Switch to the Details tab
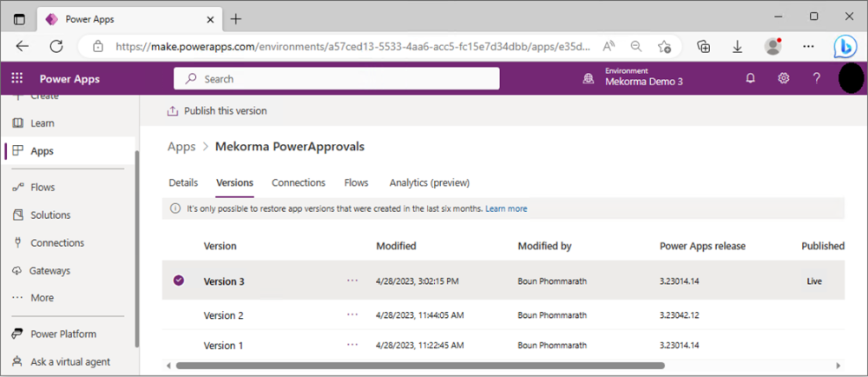 (x=183, y=182)
